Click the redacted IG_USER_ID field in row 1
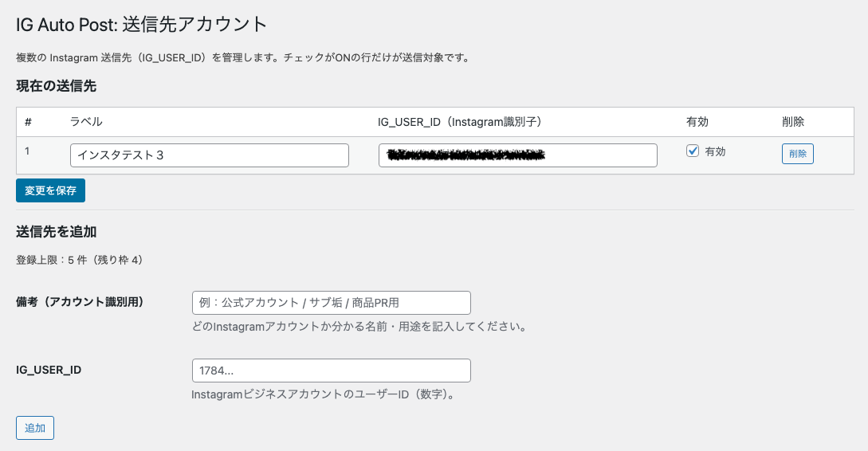The width and height of the screenshot is (868, 451). 517,155
